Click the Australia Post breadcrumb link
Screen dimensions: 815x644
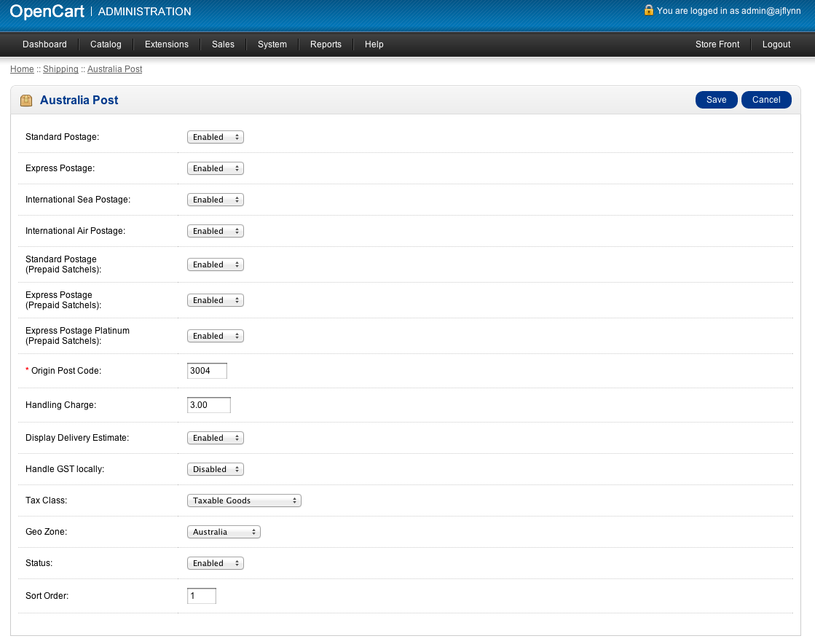coord(115,69)
